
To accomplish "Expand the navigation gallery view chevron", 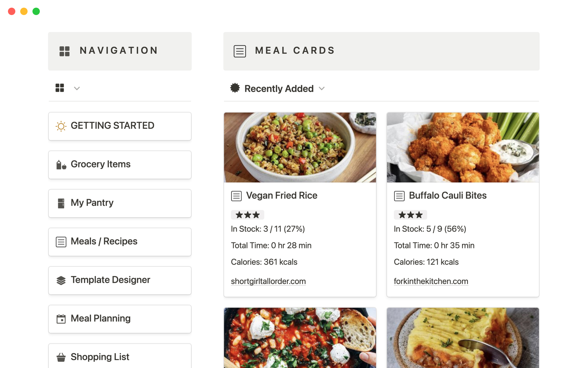I will [x=77, y=88].
